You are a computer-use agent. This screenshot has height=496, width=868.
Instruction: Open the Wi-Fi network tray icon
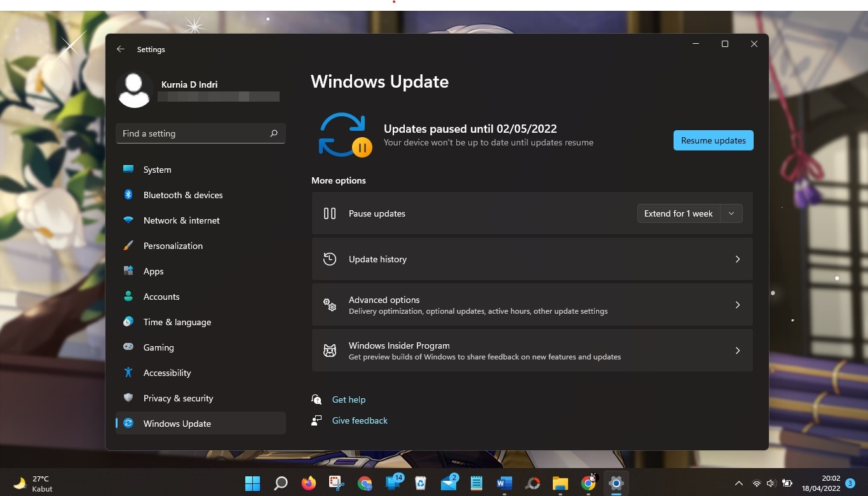756,483
